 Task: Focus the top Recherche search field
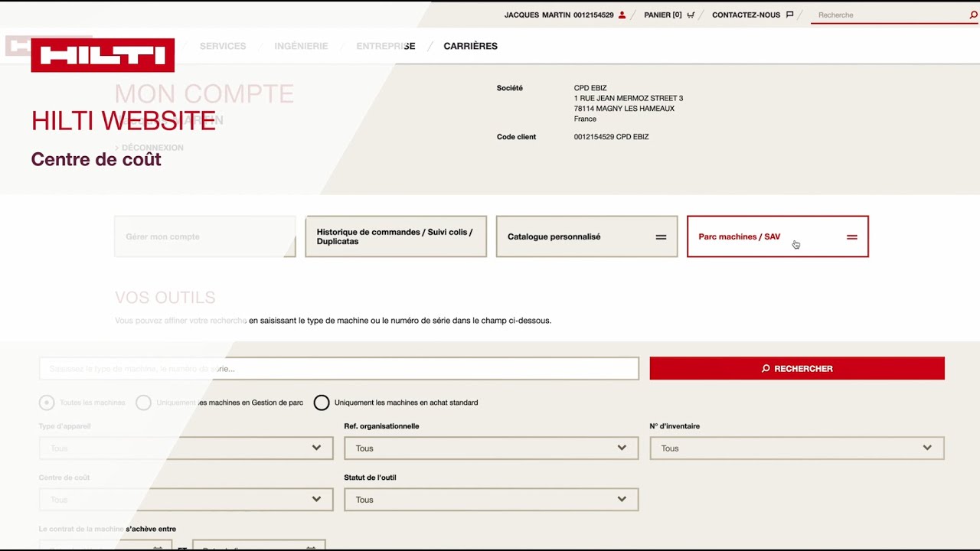coord(888,15)
